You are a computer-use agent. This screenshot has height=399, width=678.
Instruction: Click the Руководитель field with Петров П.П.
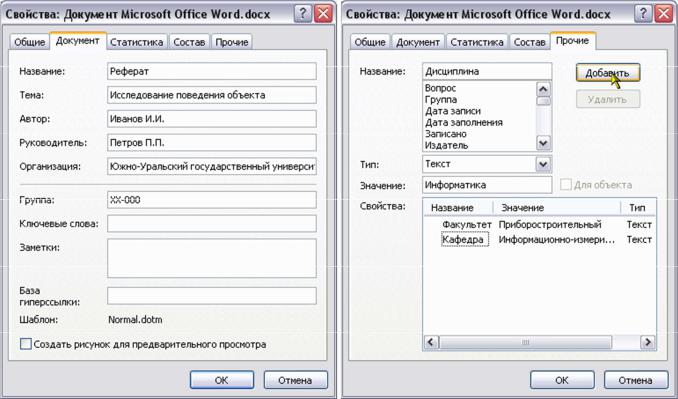point(212,143)
